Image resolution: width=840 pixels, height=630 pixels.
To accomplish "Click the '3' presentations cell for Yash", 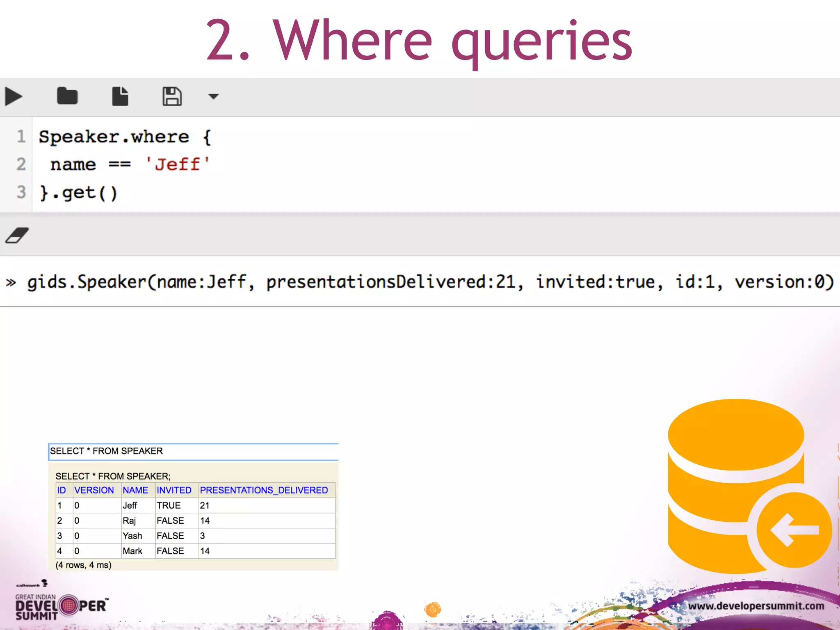I will [267, 536].
